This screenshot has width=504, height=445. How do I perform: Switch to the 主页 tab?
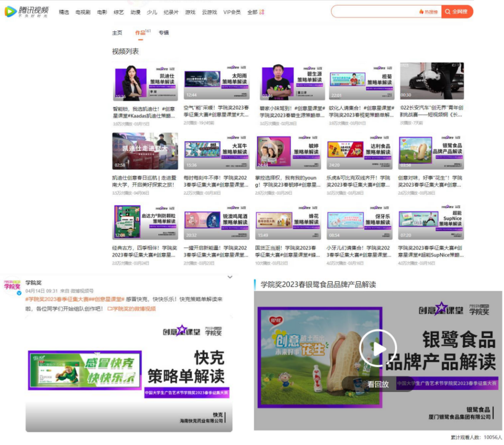pyautogui.click(x=117, y=33)
